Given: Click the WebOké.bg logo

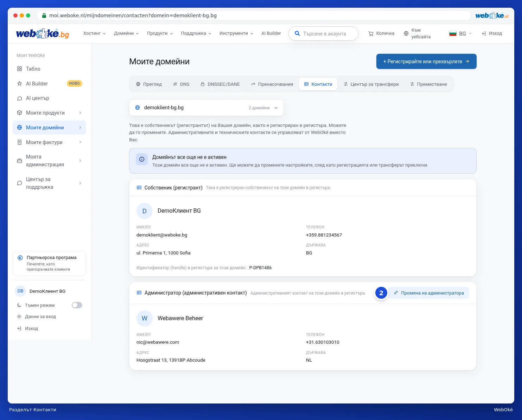Looking at the screenshot, I should pyautogui.click(x=43, y=33).
